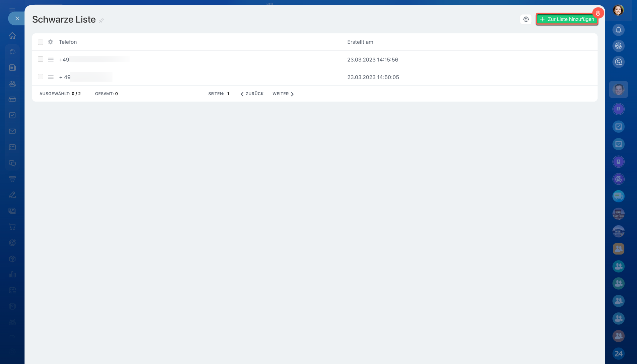Image resolution: width=637 pixels, height=364 pixels.
Task: Pin the Schwarze Liste page with the pin icon
Action: click(102, 20)
